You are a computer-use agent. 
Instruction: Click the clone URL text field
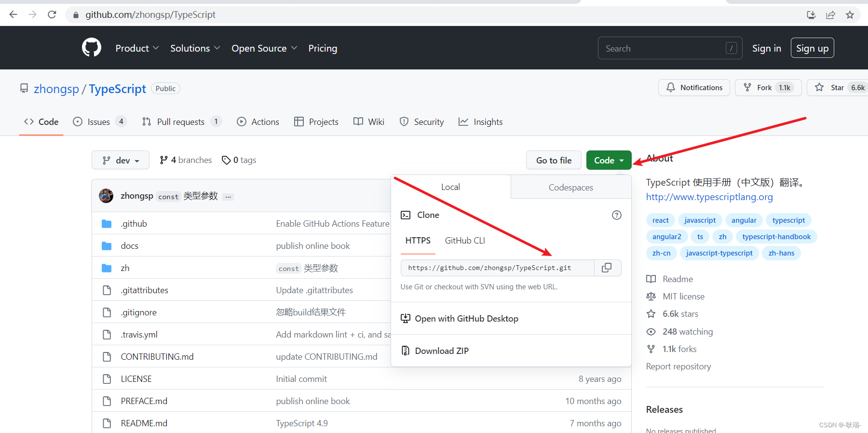pos(497,268)
